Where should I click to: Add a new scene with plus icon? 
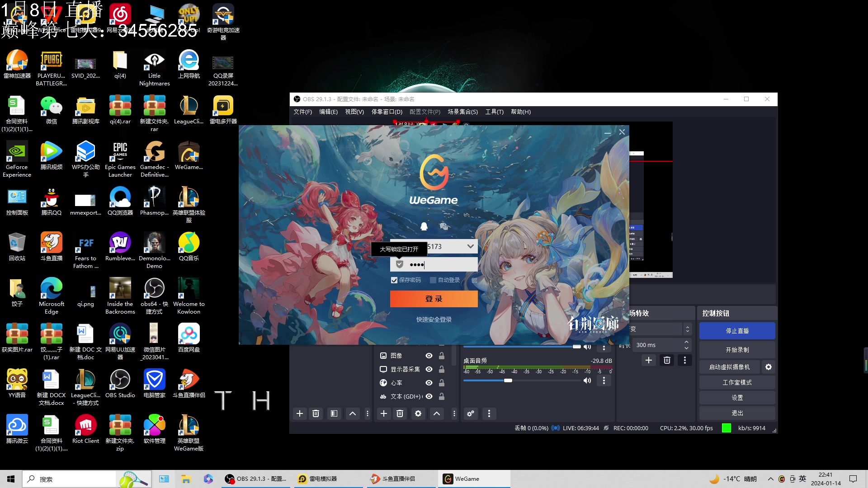(x=300, y=413)
